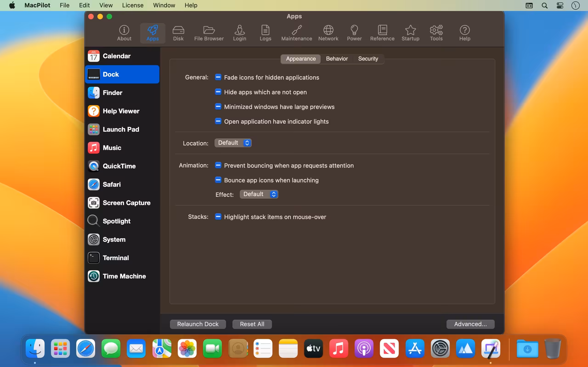This screenshot has width=588, height=367.
Task: Open the File Browser toolbar icon
Action: point(209,33)
